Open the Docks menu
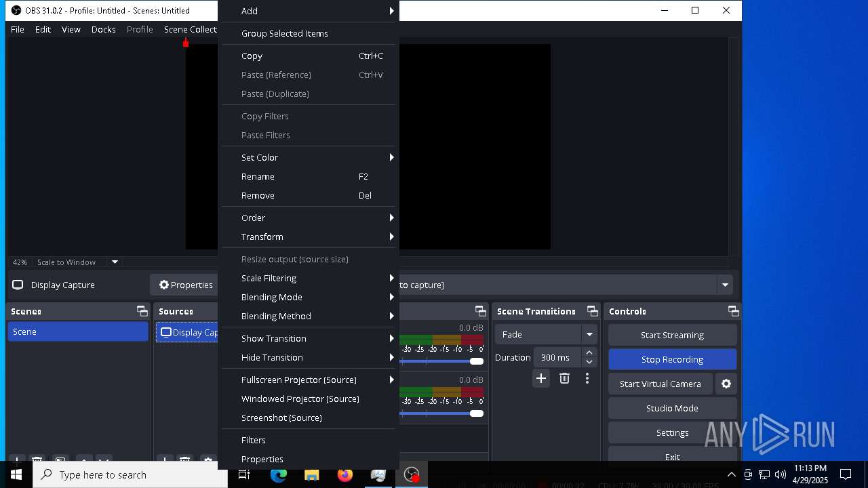This screenshot has width=868, height=488. coord(104,29)
